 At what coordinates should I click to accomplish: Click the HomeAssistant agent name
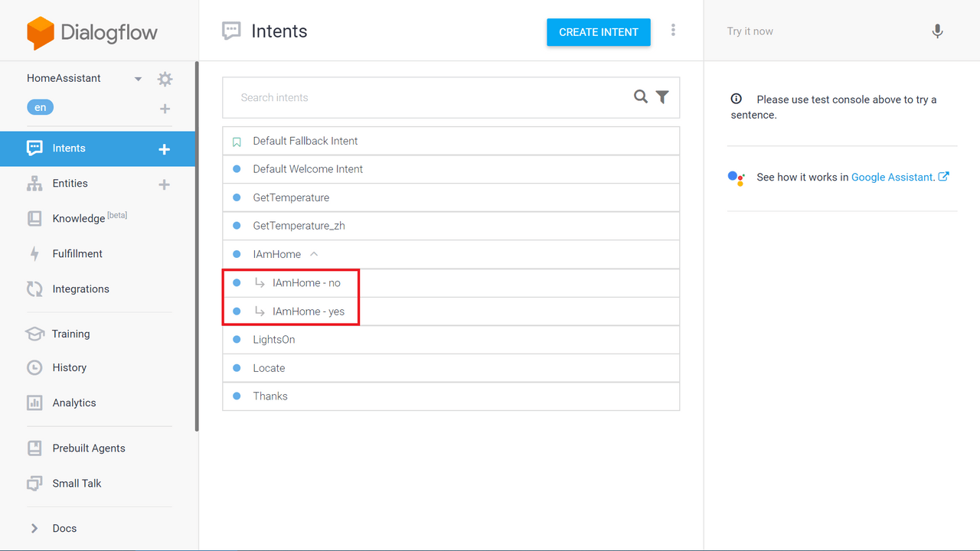click(x=64, y=78)
